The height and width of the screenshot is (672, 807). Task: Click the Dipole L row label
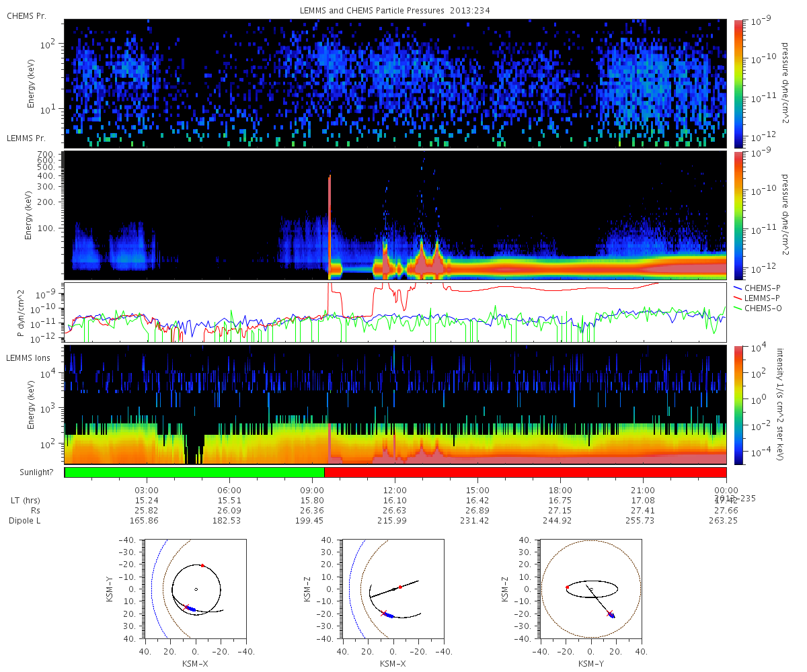tap(26, 521)
